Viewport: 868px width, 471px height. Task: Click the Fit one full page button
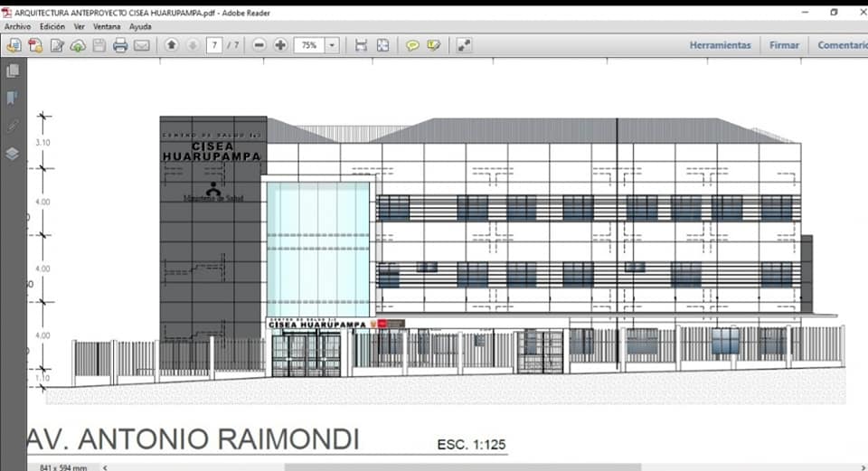click(x=382, y=45)
